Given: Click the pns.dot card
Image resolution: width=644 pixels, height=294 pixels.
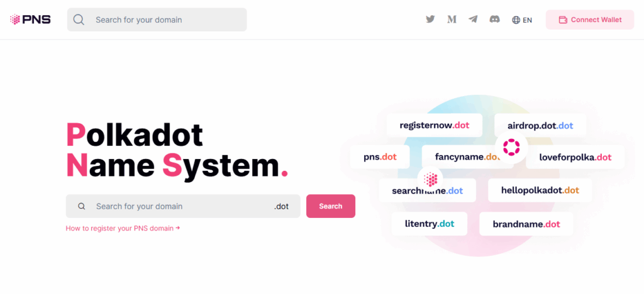Looking at the screenshot, I should pyautogui.click(x=380, y=156).
